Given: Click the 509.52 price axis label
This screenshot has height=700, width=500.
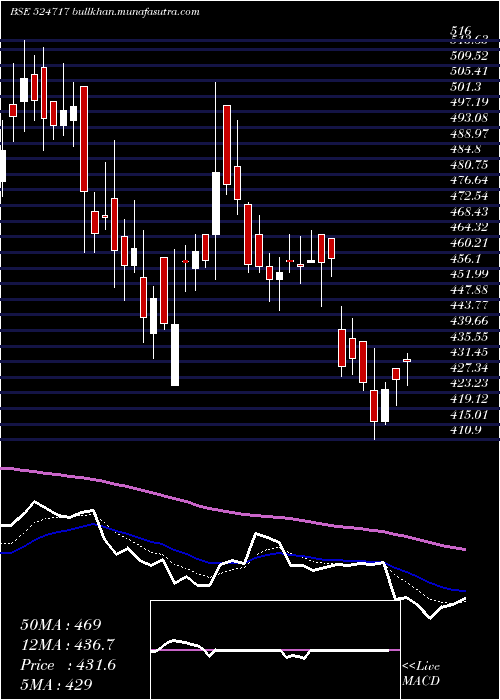Looking at the screenshot, I should [x=470, y=56].
